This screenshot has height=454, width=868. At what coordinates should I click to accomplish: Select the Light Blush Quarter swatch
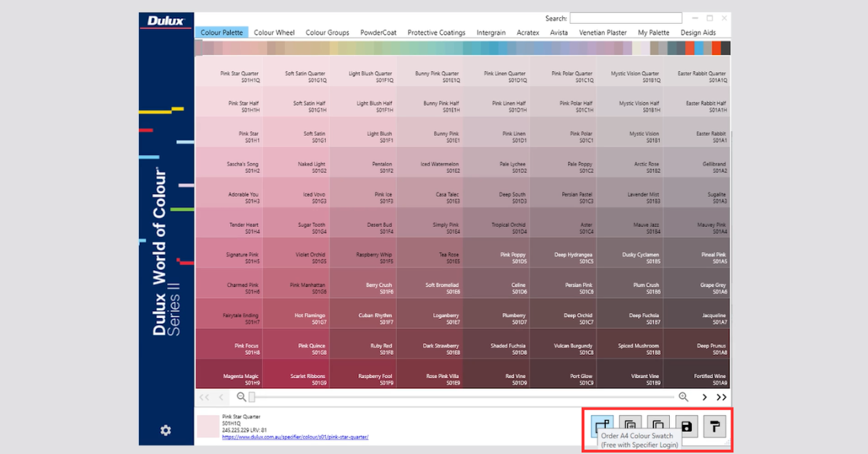pos(362,71)
